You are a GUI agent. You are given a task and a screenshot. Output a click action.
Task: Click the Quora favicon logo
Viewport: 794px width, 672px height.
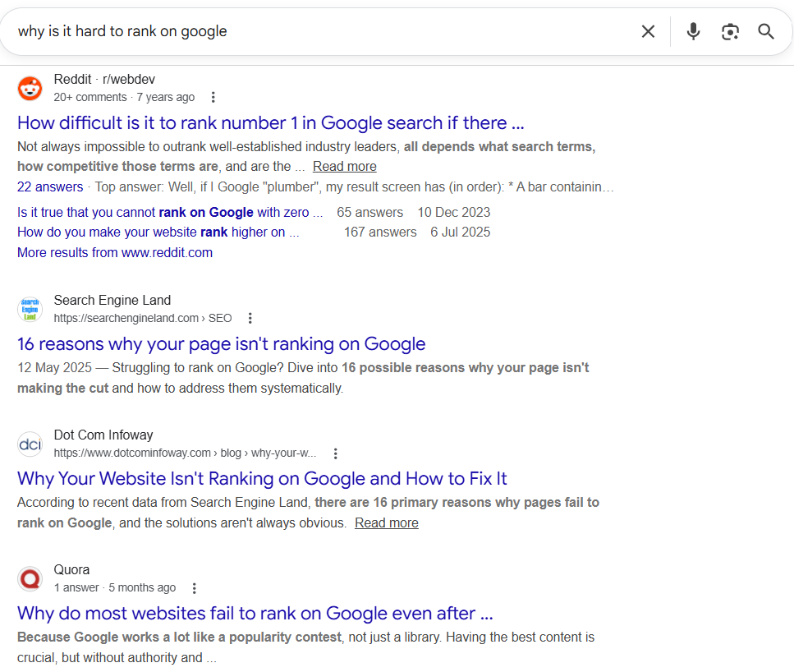(x=30, y=579)
